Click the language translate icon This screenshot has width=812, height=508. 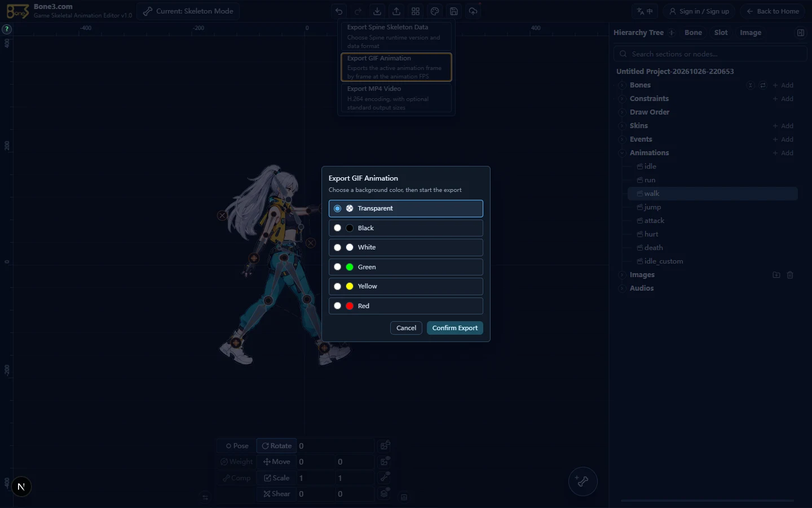coord(645,11)
